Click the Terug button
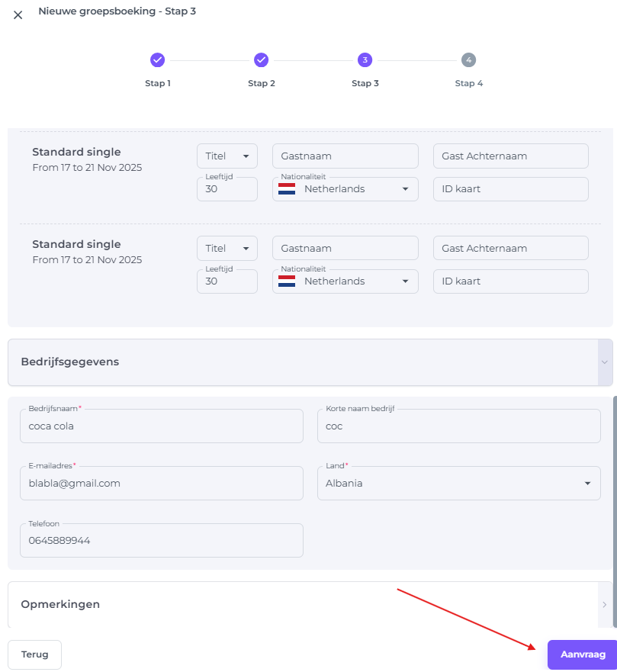 coord(34,654)
